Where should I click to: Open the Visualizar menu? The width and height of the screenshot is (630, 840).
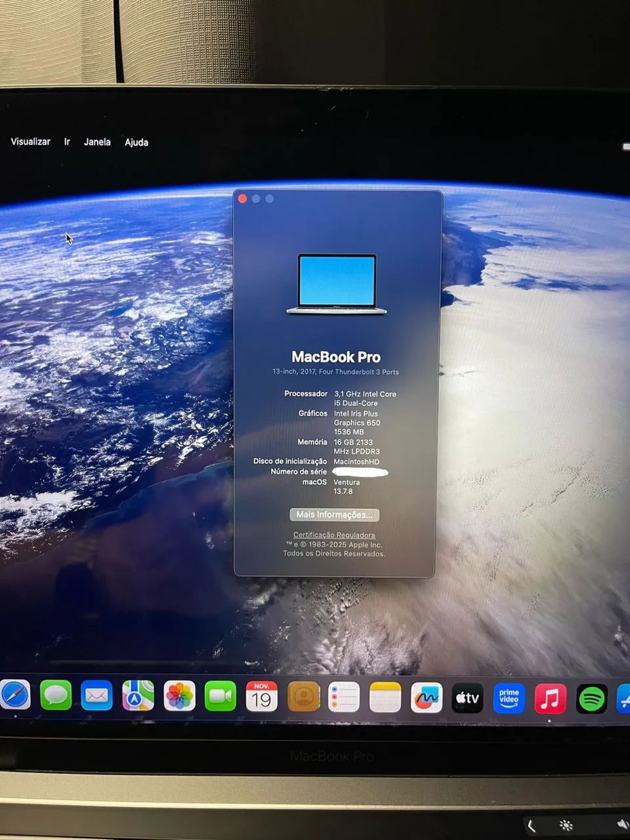(30, 141)
